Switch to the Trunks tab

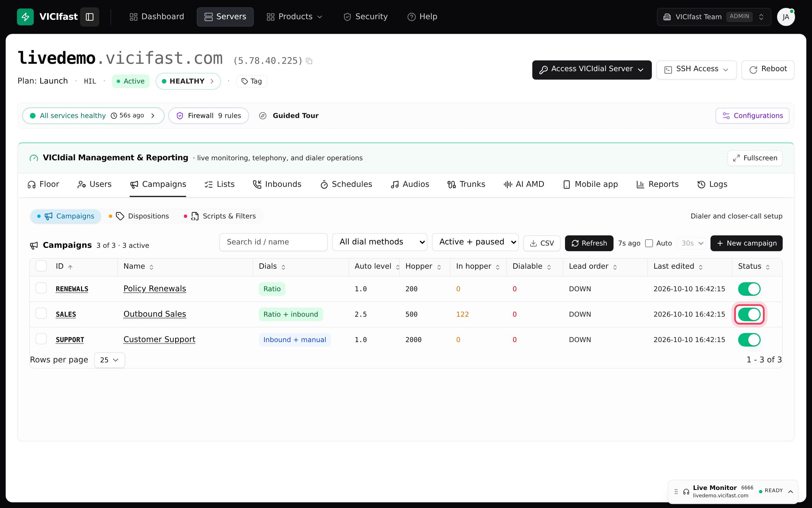pyautogui.click(x=466, y=184)
